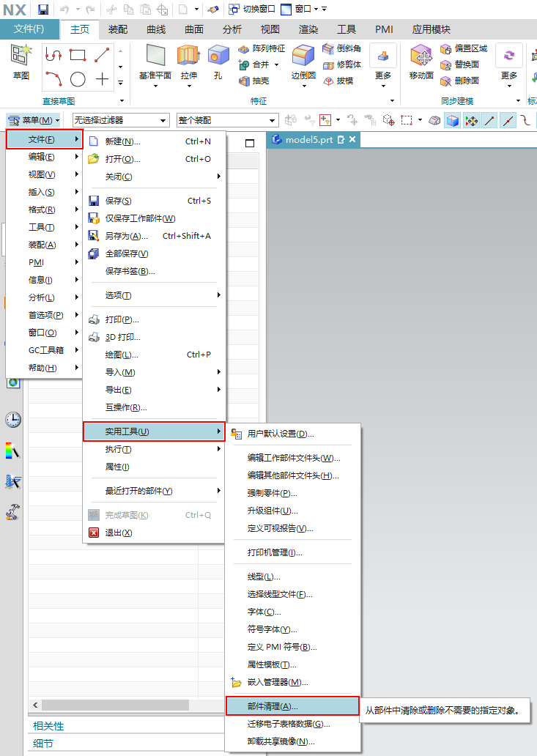Expand the 特征 group options arrow
This screenshot has height=756, width=537.
[392, 101]
